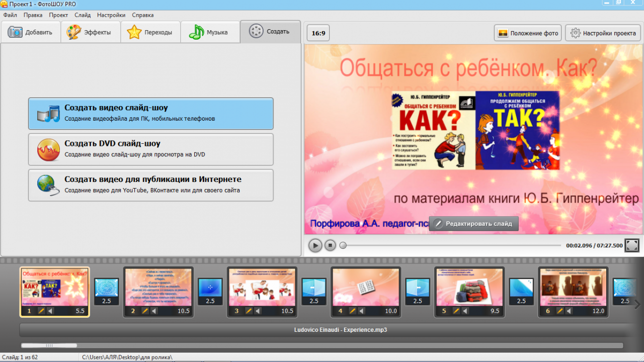Image resolution: width=644 pixels, height=362 pixels.
Task: Click pencil edit icon on slide 6
Action: [559, 311]
